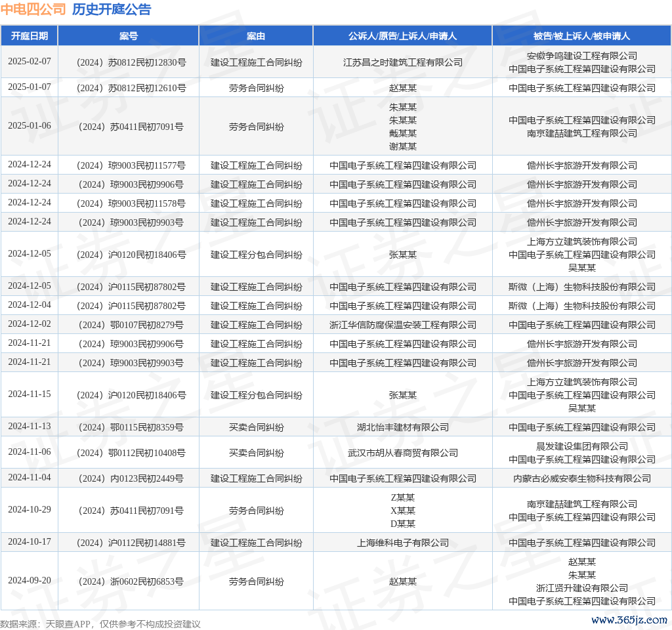Click case number (2024)琼9003民初11577号
The image size is (672, 630).
coord(131,166)
